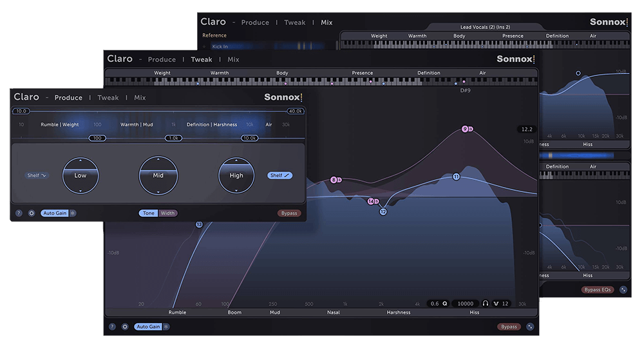Screen dimensions: 644x350
Task: Toggle the low Shelf button
Action: [37, 175]
